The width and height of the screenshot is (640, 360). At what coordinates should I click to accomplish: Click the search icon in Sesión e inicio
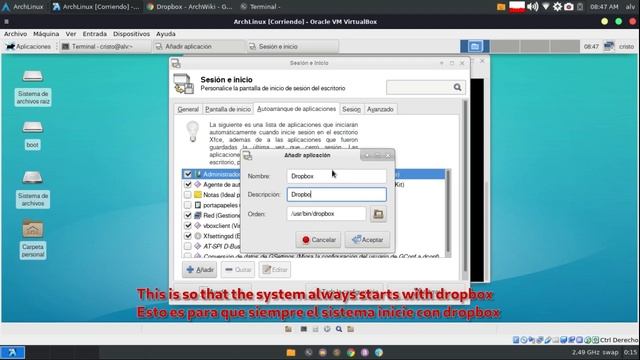coord(457,87)
